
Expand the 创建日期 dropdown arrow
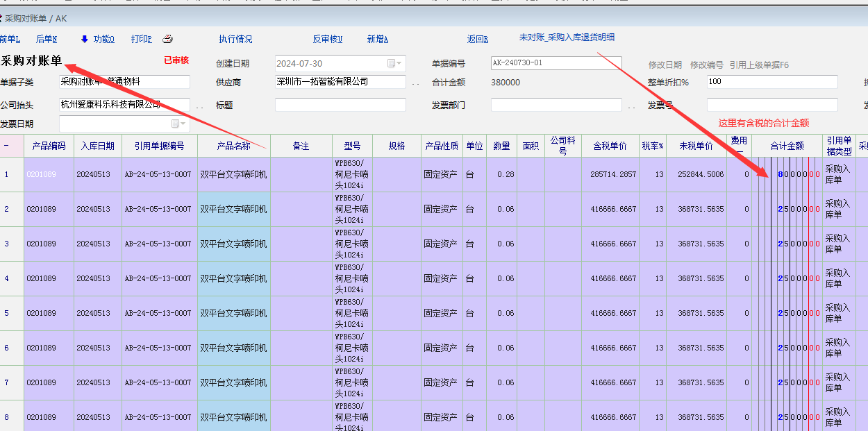pos(400,64)
